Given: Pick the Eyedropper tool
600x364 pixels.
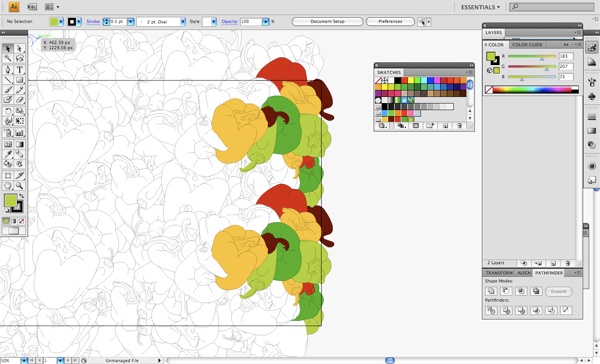Looking at the screenshot, I should tap(8, 154).
